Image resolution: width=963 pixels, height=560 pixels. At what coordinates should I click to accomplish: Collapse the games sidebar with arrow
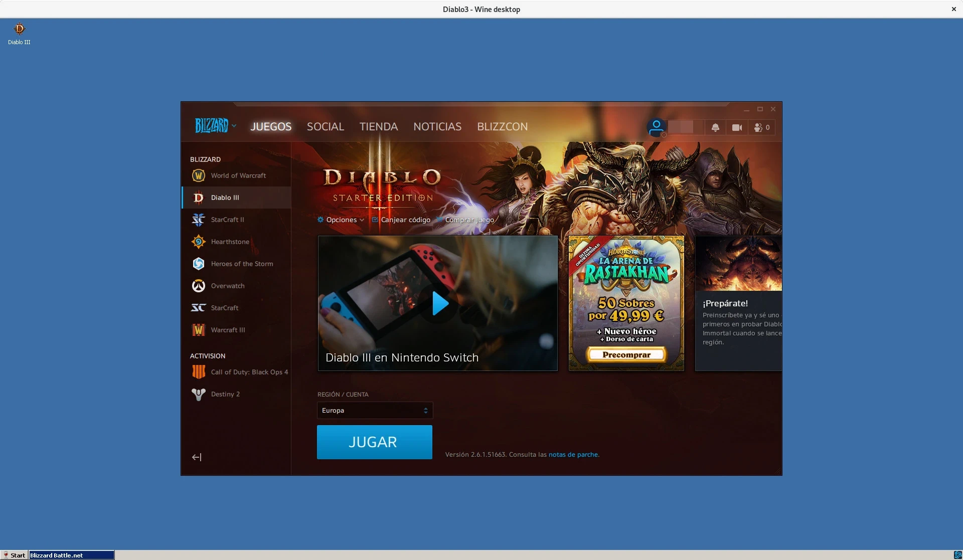197,457
